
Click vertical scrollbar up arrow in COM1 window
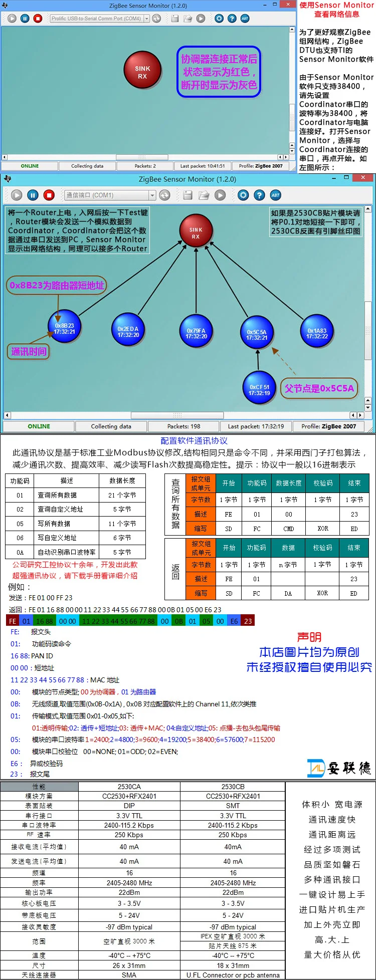coord(368,208)
